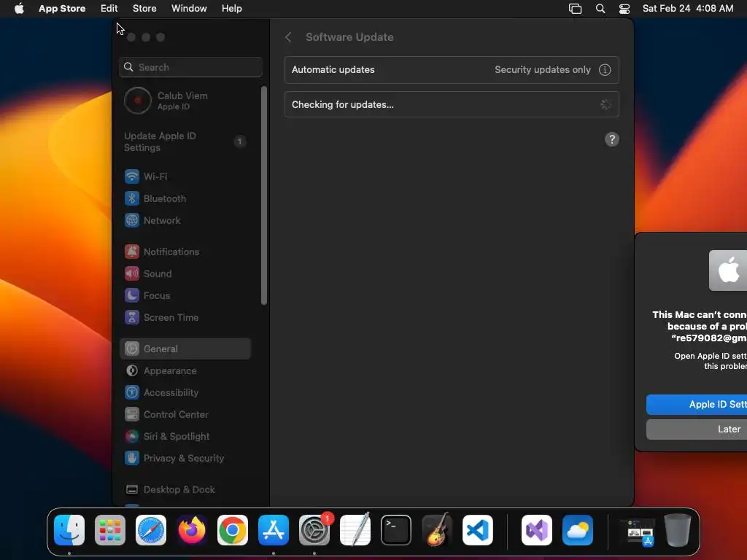Open Update Apple ID Settings item
This screenshot has height=560, width=747.
[186, 142]
